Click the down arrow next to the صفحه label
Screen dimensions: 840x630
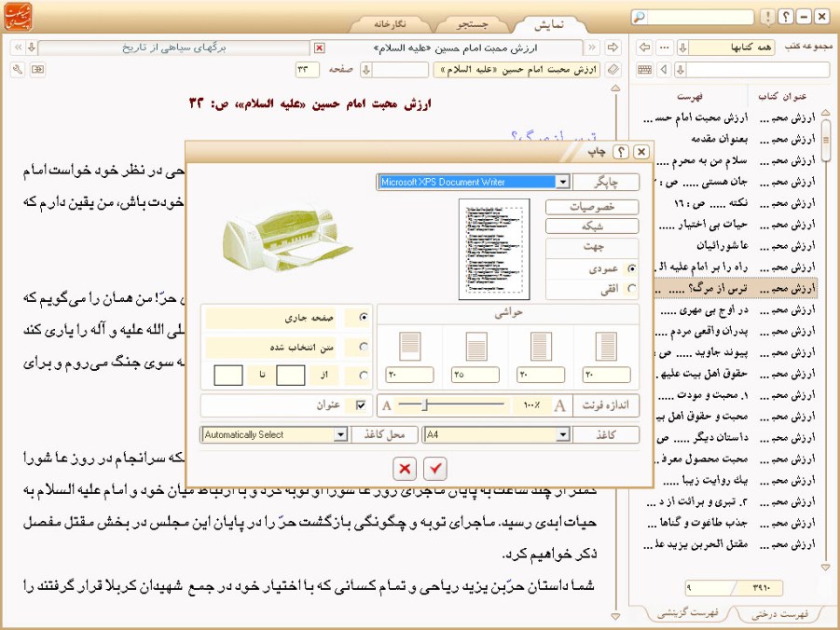click(x=365, y=69)
